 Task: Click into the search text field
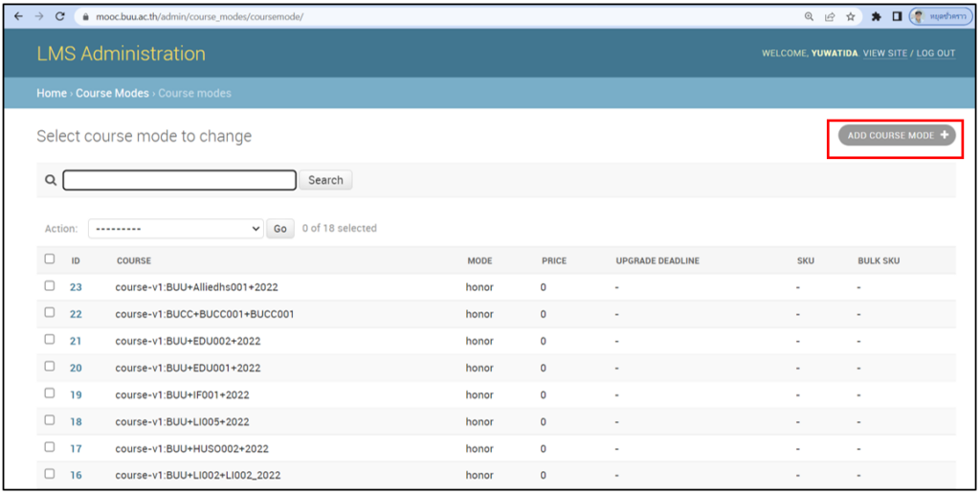180,180
